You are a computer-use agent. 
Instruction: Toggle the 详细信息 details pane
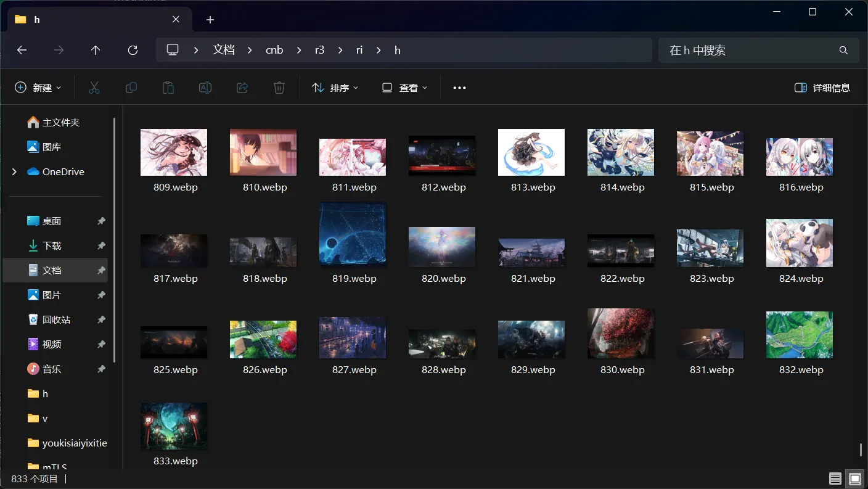coord(822,88)
